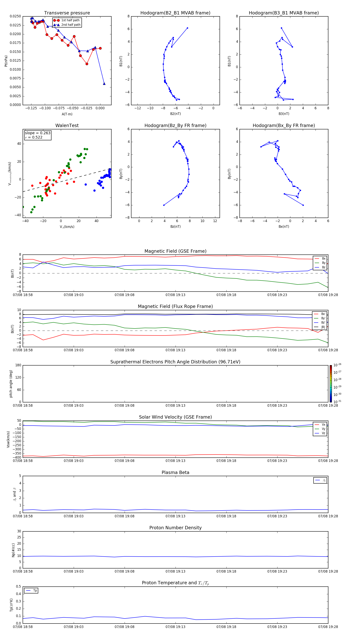Click the 'slope = 0.263' annotation

[37, 133]
